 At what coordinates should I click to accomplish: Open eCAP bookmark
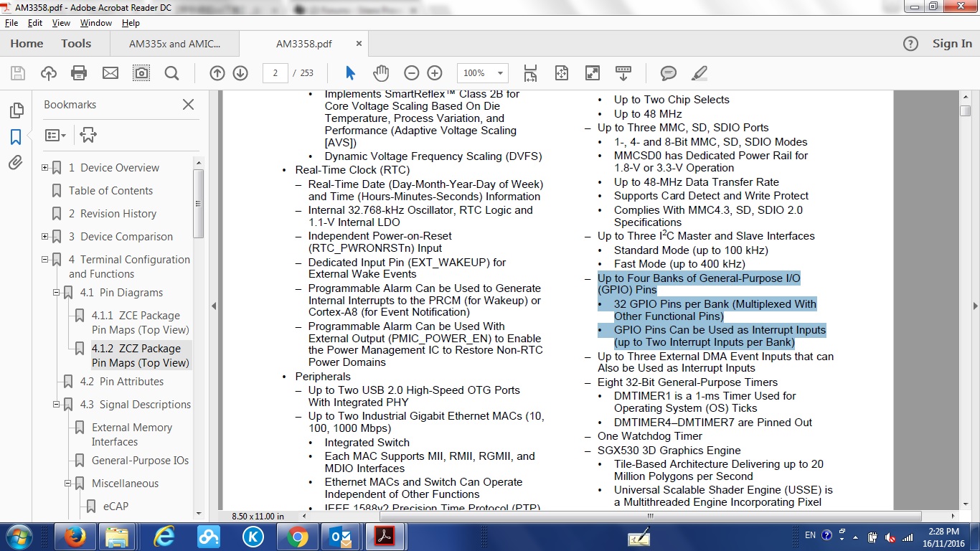[116, 507]
